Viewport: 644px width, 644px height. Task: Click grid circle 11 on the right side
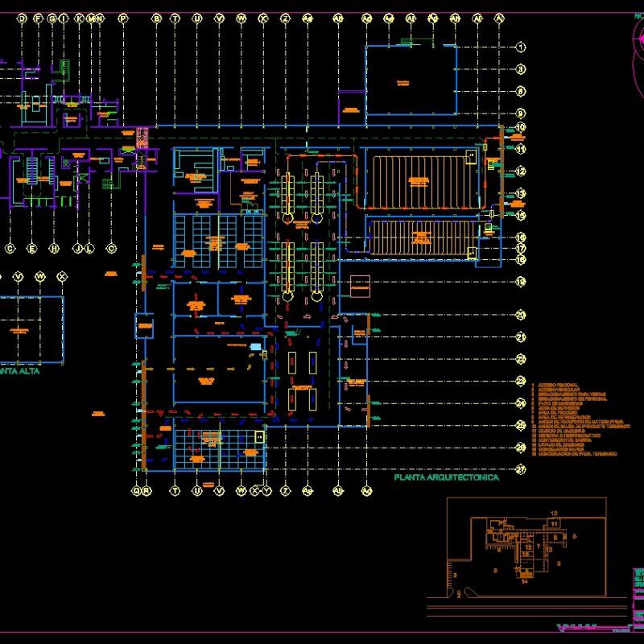click(x=522, y=149)
